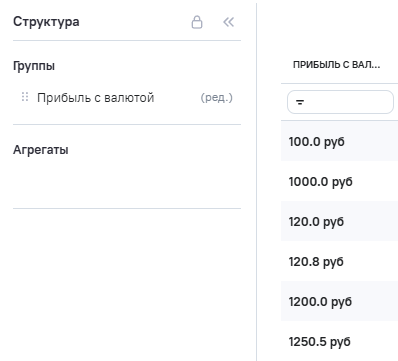
Task: Select the 1000.0 руб row
Action: 339,181
